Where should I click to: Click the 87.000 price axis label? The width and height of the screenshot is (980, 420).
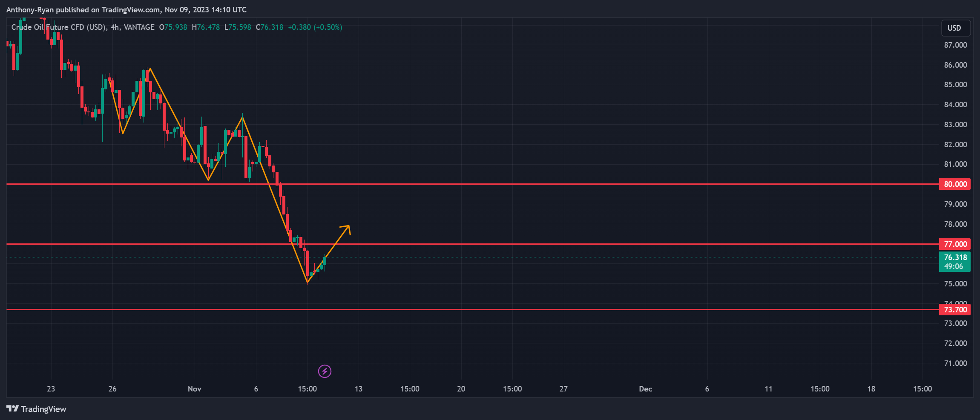click(956, 45)
